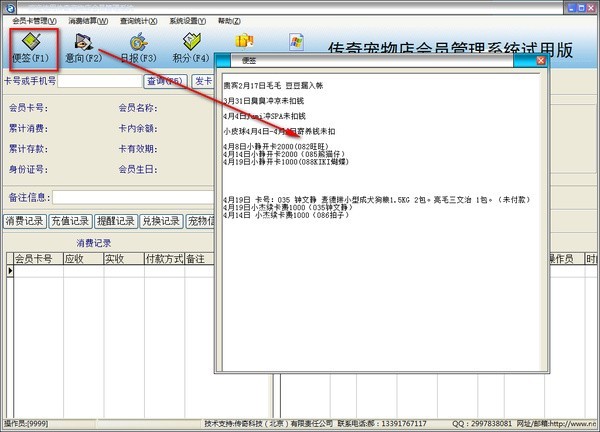Open the 意向(F2) tool
This screenshot has width=600, height=432.
click(x=83, y=49)
